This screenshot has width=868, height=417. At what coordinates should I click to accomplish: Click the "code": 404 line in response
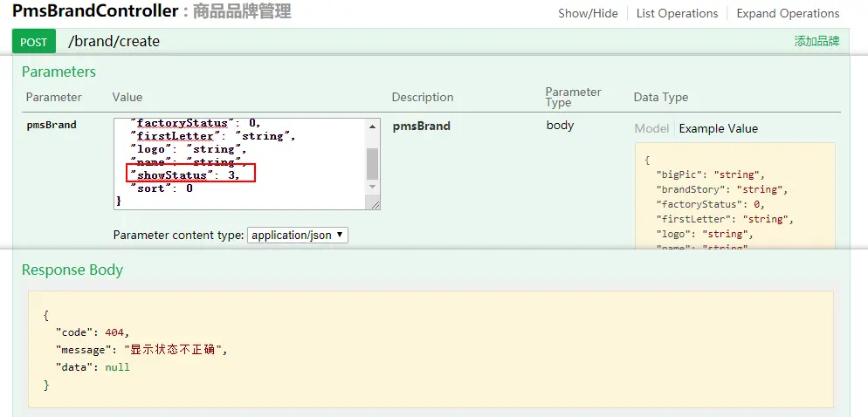[x=93, y=332]
